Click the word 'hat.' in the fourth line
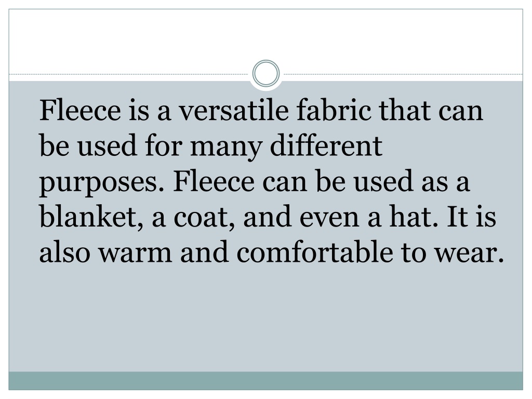532x399 pixels. coord(414,217)
